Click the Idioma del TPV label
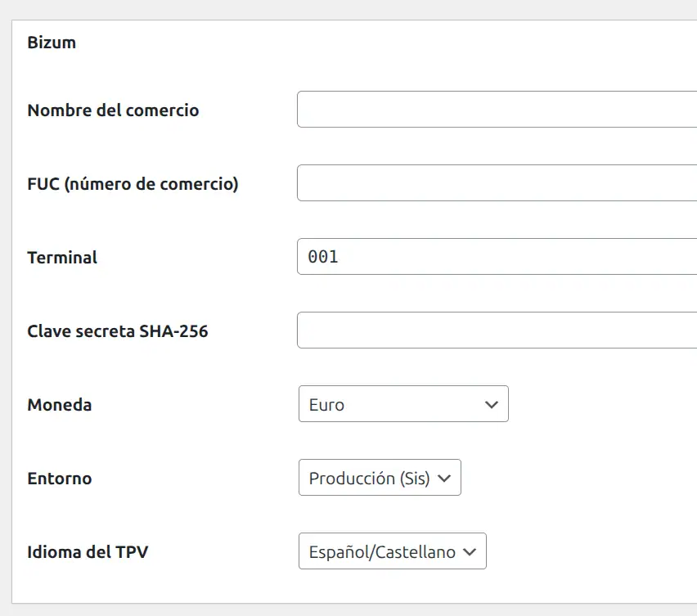Image resolution: width=697 pixels, height=616 pixels. 88,552
